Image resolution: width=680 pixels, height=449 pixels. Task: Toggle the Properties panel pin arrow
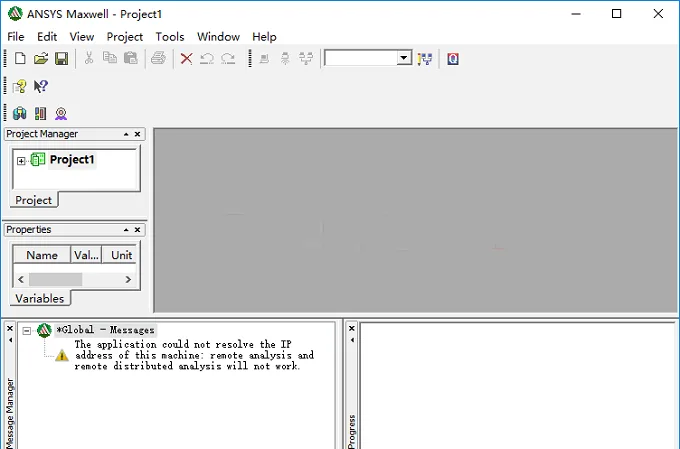coord(126,229)
